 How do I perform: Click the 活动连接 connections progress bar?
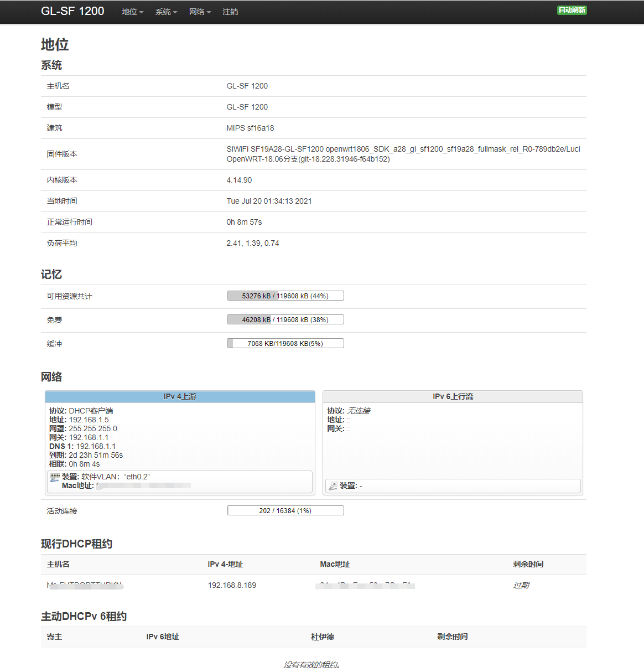(285, 510)
